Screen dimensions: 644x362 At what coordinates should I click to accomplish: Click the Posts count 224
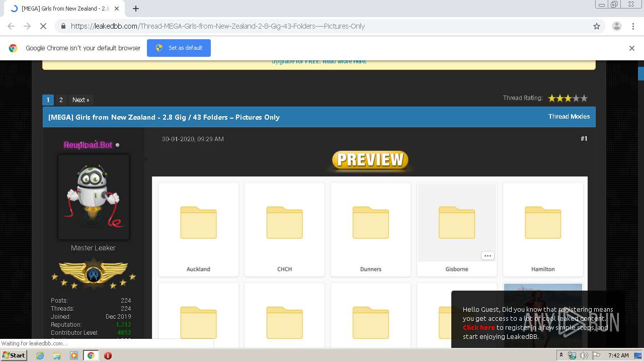pos(126,301)
